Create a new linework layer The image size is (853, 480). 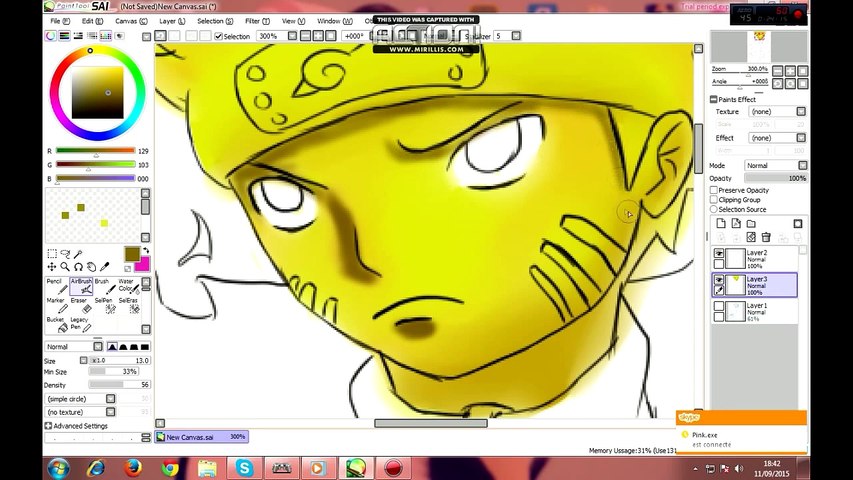(x=736, y=224)
